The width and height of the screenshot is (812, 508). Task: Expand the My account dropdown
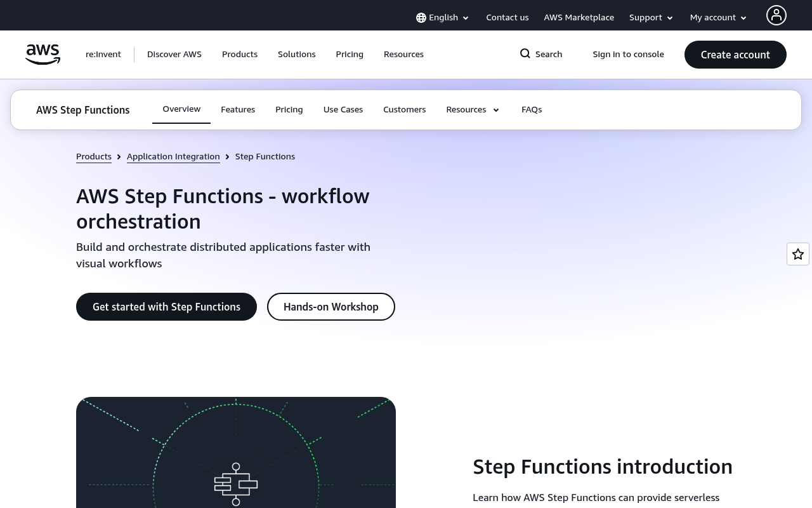click(x=719, y=18)
